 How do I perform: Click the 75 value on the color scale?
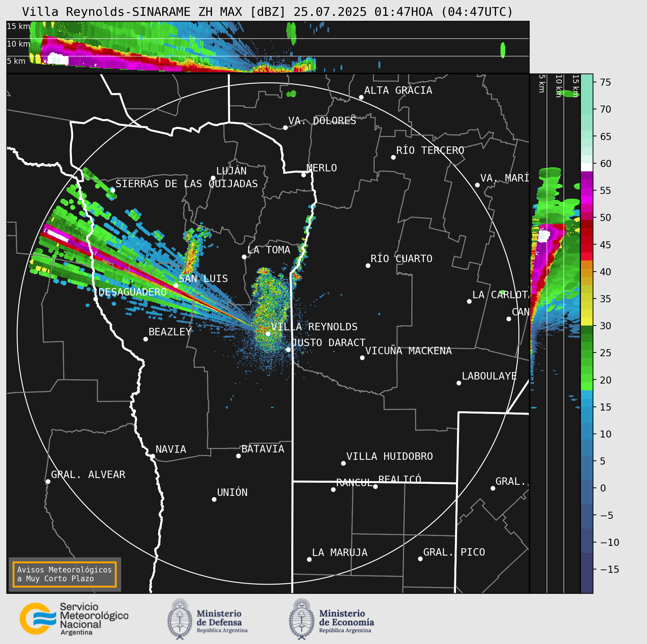605,82
